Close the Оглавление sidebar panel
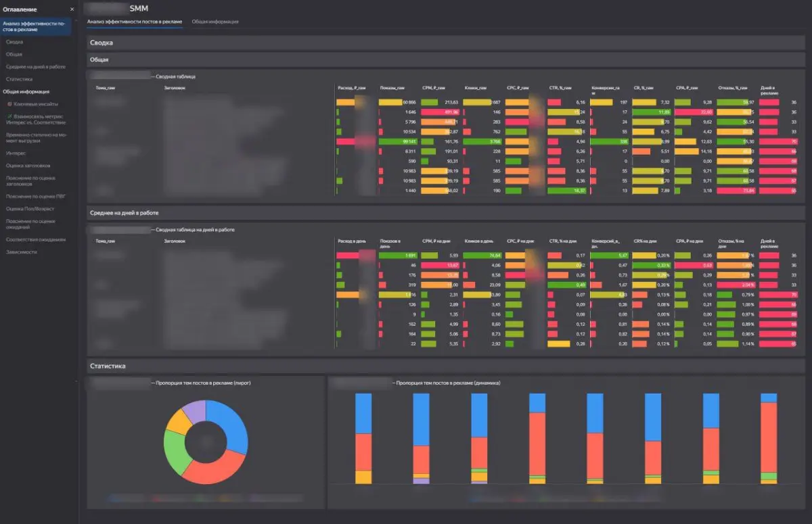Image resolution: width=812 pixels, height=524 pixels. click(72, 9)
